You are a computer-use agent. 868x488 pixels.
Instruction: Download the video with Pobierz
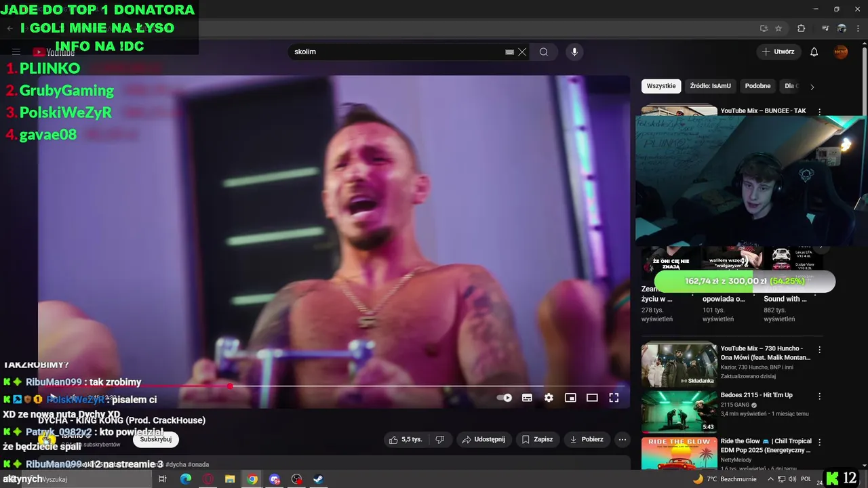point(587,439)
